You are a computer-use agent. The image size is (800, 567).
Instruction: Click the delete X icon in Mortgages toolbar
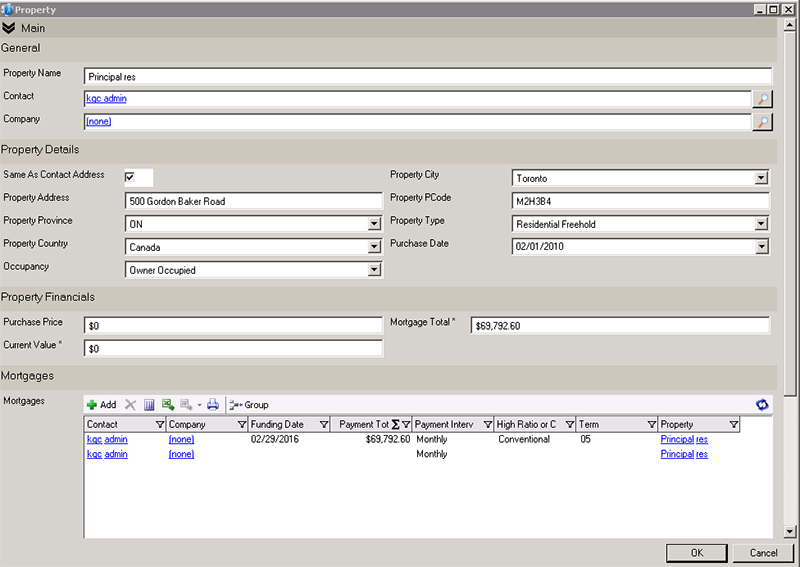point(131,405)
